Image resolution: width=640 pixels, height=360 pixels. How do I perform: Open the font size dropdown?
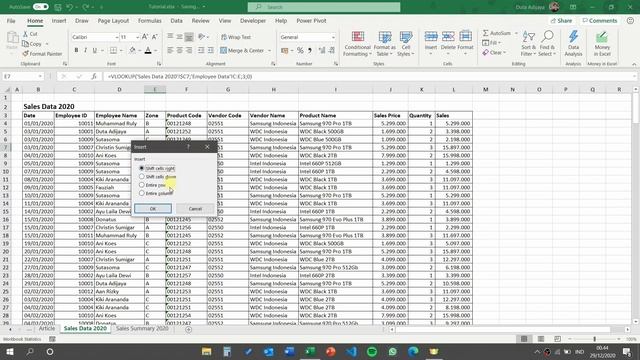[x=137, y=37]
